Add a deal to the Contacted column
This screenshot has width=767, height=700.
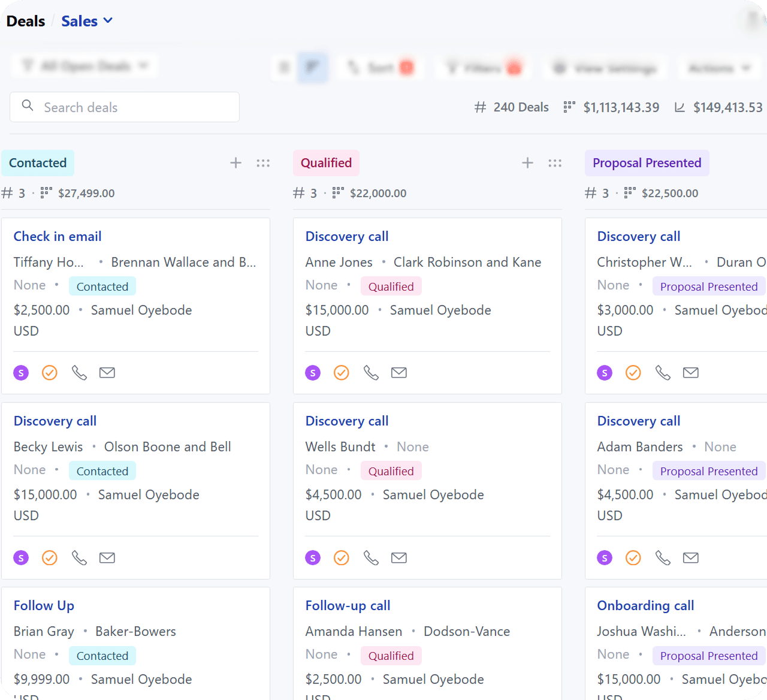(x=236, y=163)
